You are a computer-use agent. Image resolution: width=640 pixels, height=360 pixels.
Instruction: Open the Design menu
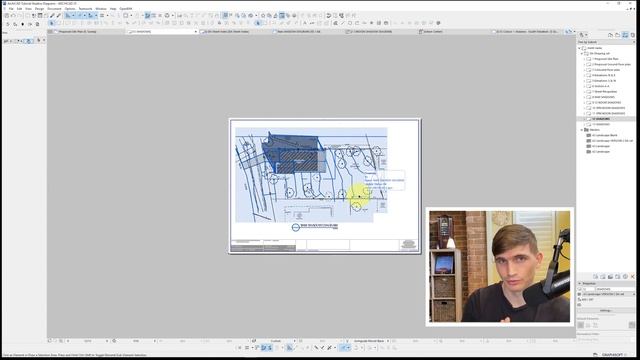pos(39,9)
